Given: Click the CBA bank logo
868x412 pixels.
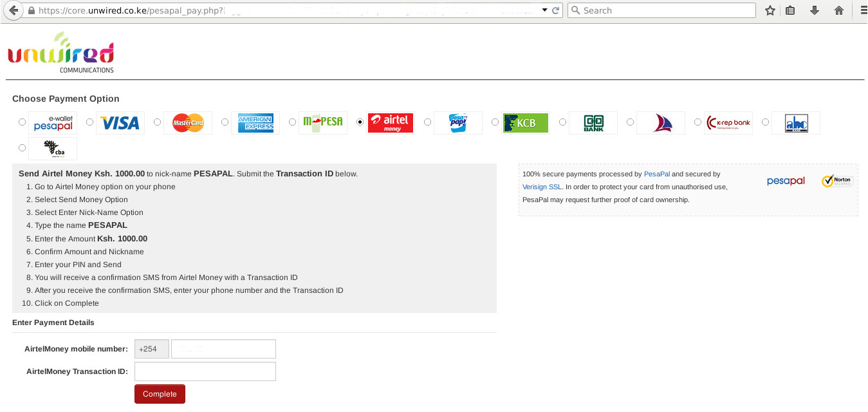Looking at the screenshot, I should pos(53,149).
